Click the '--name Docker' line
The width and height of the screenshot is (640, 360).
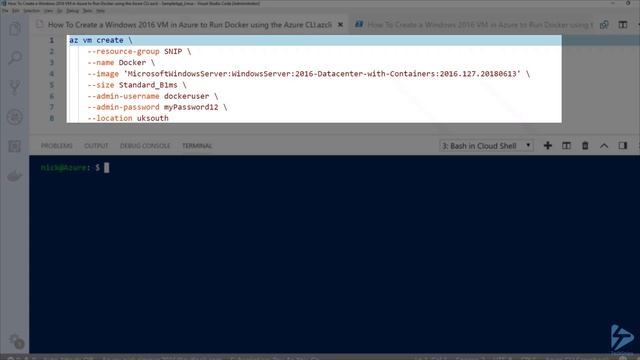point(121,62)
